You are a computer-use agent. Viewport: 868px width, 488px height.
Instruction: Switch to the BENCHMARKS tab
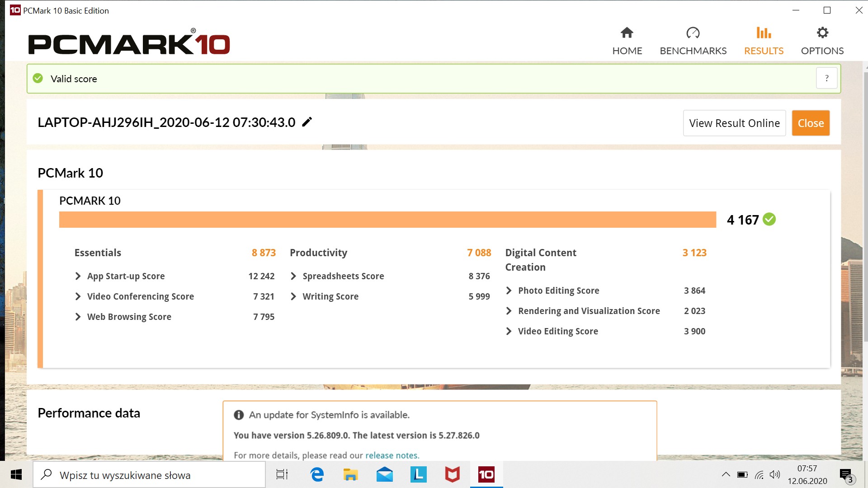tap(693, 41)
